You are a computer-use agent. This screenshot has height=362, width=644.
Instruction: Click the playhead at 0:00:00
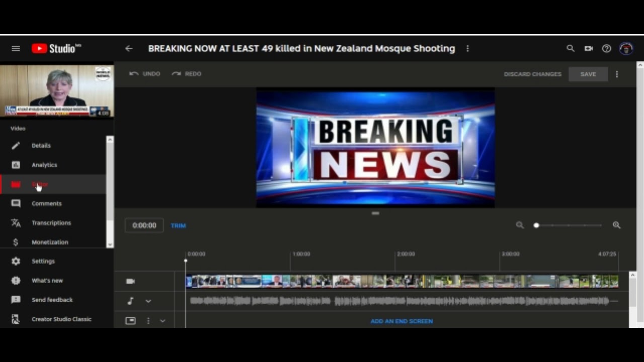tap(186, 260)
